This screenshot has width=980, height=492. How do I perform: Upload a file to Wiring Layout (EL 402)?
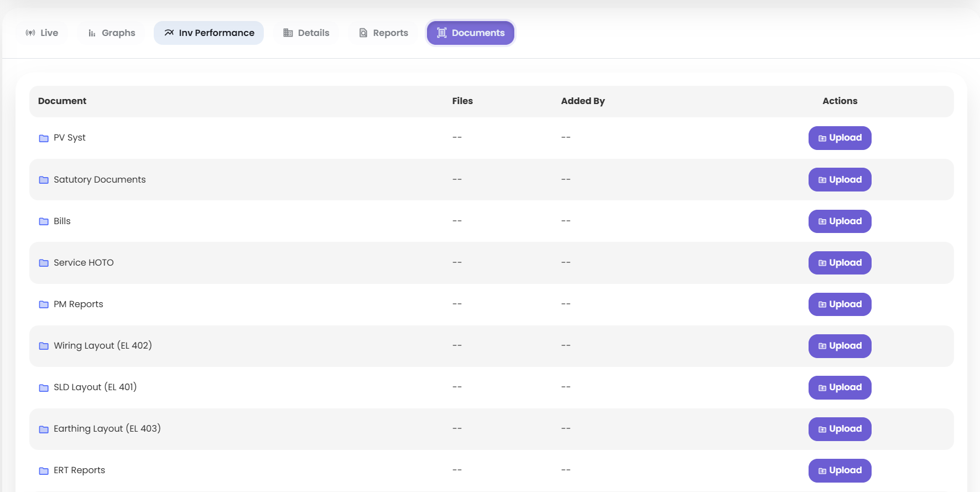[x=840, y=346]
